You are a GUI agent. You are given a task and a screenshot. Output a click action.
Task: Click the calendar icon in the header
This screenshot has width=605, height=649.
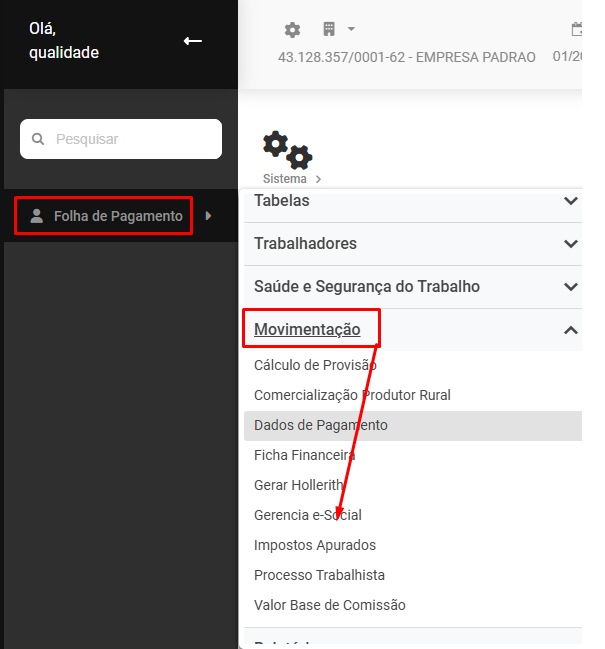coord(576,30)
